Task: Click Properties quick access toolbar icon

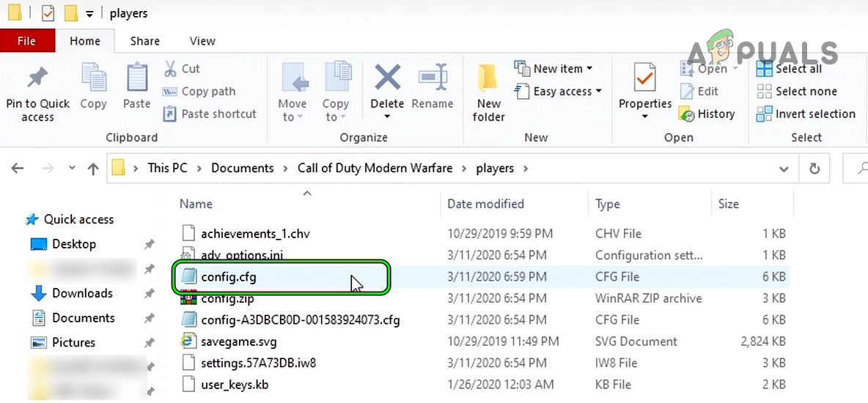Action: [x=48, y=12]
